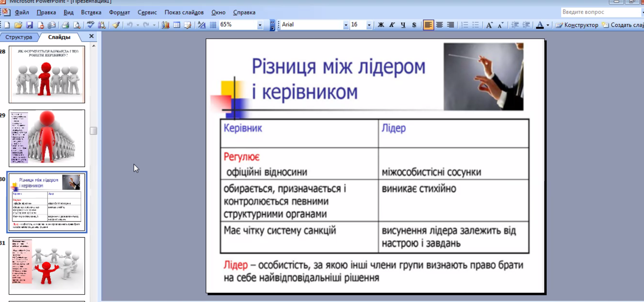Viewport: 644px width, 302px height.
Task: Open the Правка menu
Action: click(x=46, y=12)
